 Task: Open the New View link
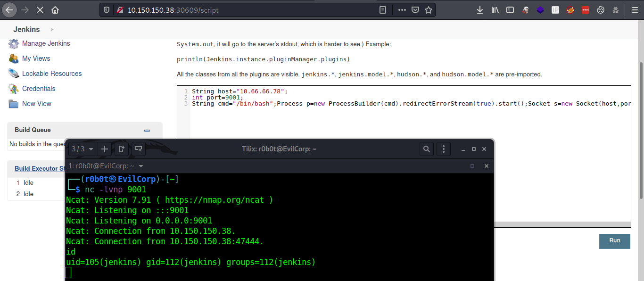click(x=37, y=104)
